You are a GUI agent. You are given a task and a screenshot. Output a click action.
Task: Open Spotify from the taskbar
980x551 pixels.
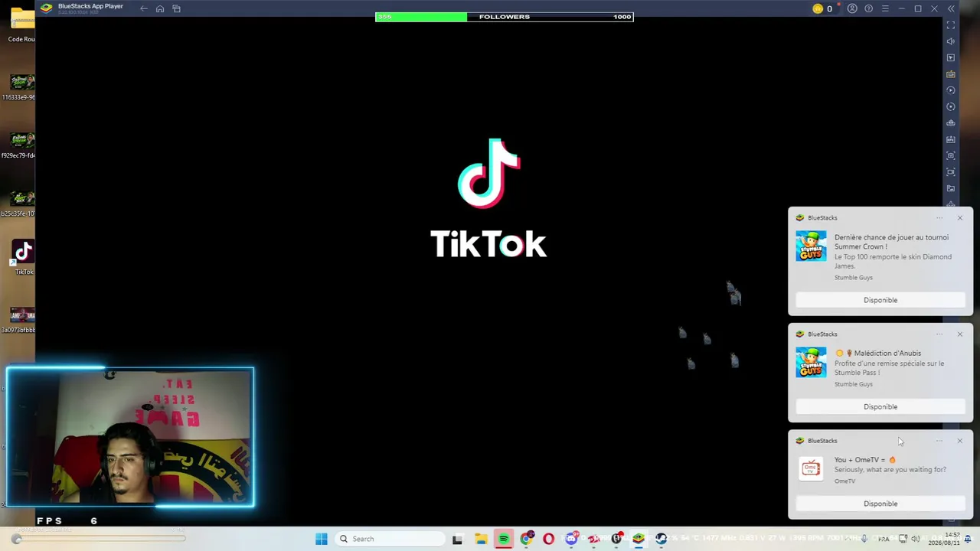pos(504,539)
